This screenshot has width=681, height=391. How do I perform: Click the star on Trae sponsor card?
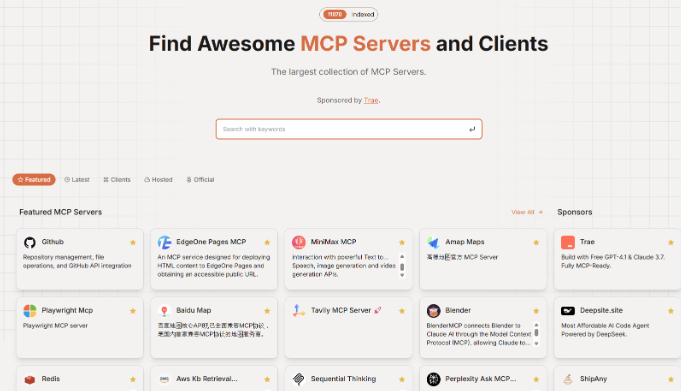coord(671,242)
